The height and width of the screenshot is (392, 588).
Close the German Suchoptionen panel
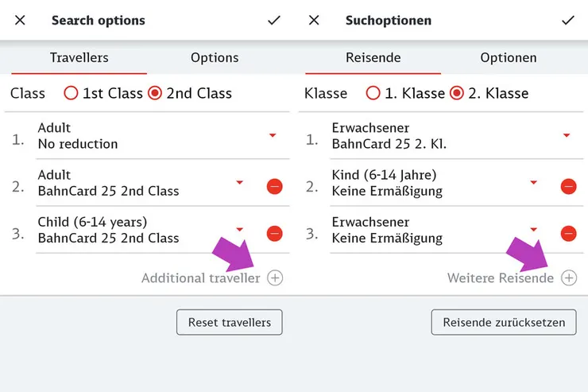[314, 21]
